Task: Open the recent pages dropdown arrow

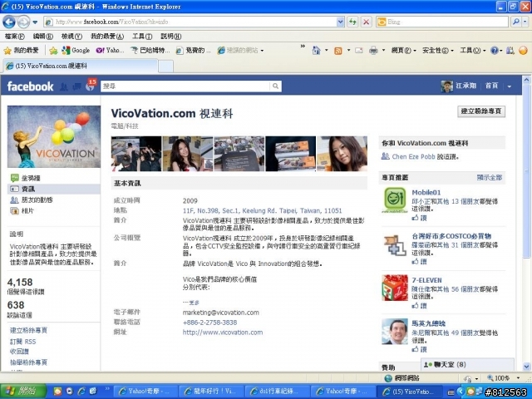Action: point(35,22)
